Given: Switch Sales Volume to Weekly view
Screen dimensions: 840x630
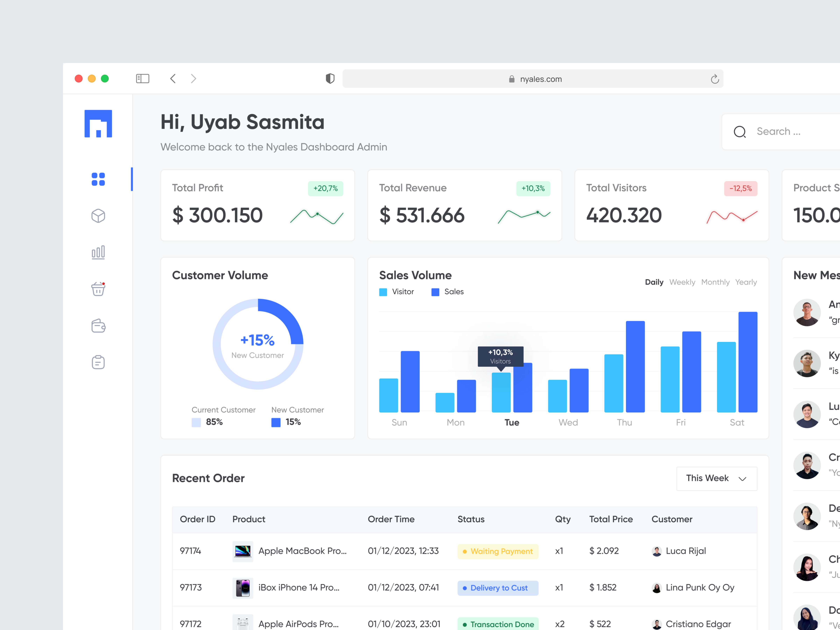Looking at the screenshot, I should coord(682,282).
